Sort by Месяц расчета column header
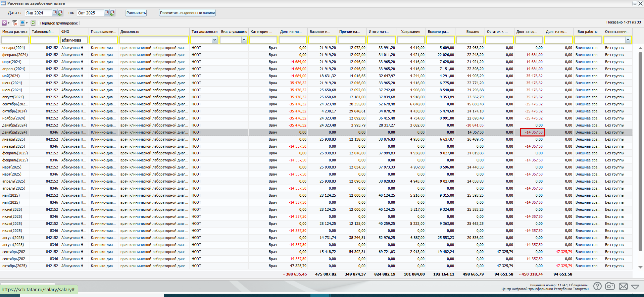This screenshot has width=644, height=297. (x=15, y=32)
